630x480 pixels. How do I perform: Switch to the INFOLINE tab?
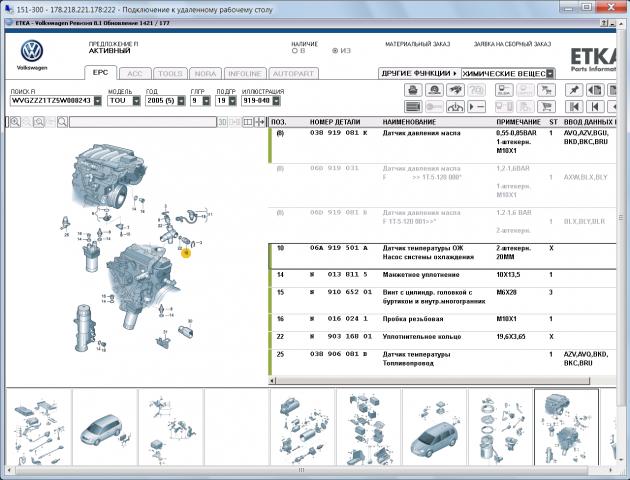[245, 74]
